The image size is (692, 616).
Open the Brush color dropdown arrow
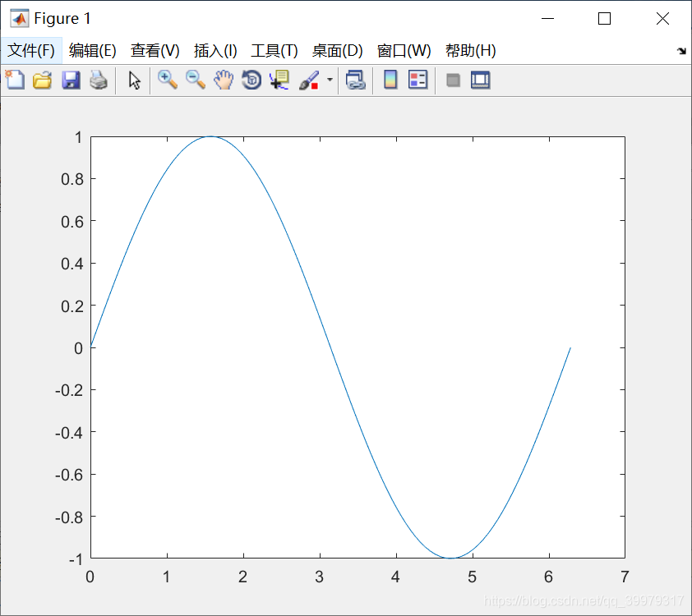pyautogui.click(x=330, y=80)
